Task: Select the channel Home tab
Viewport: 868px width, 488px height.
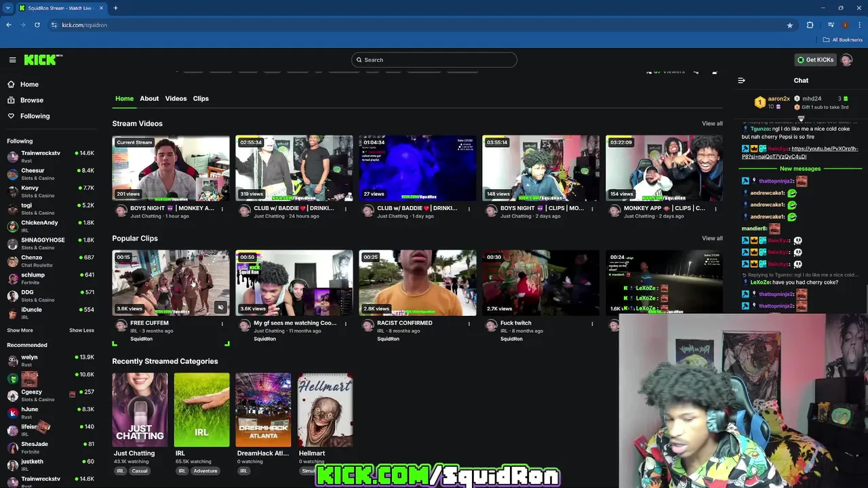Action: coord(124,98)
